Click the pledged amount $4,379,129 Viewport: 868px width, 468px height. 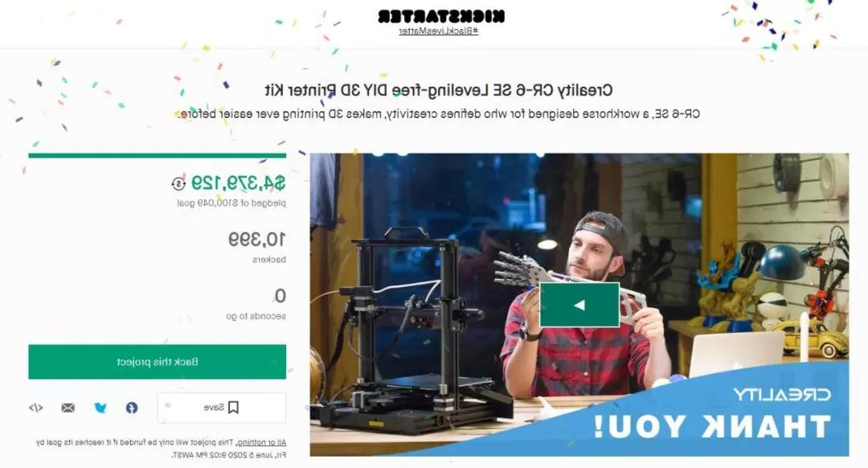coord(239,183)
